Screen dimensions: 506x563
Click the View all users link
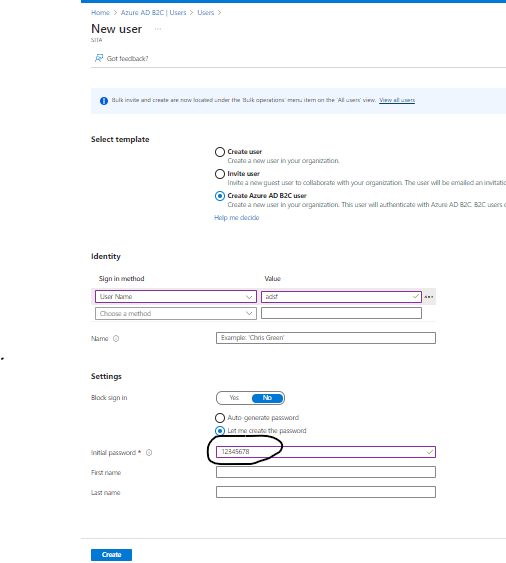(x=397, y=100)
